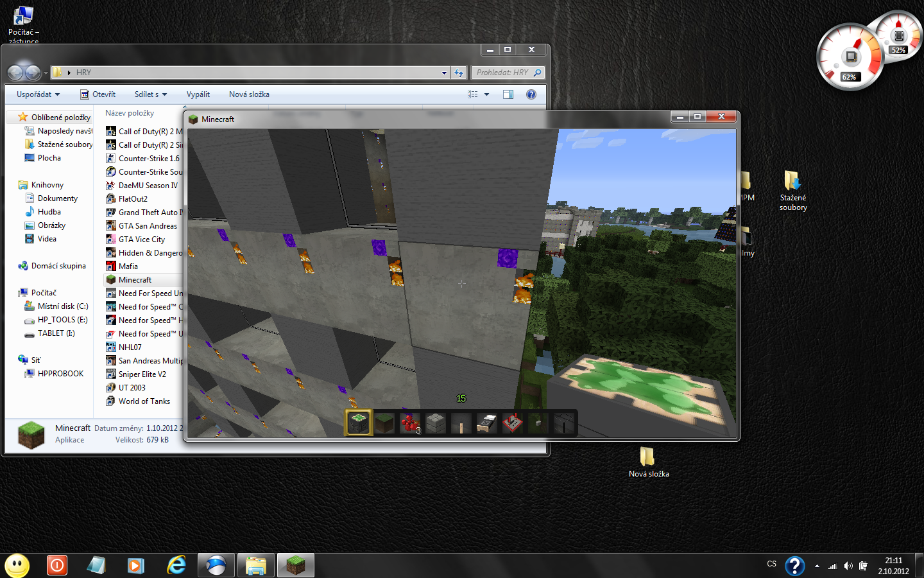
Task: Launch Notepad from the taskbar
Action: (x=96, y=565)
